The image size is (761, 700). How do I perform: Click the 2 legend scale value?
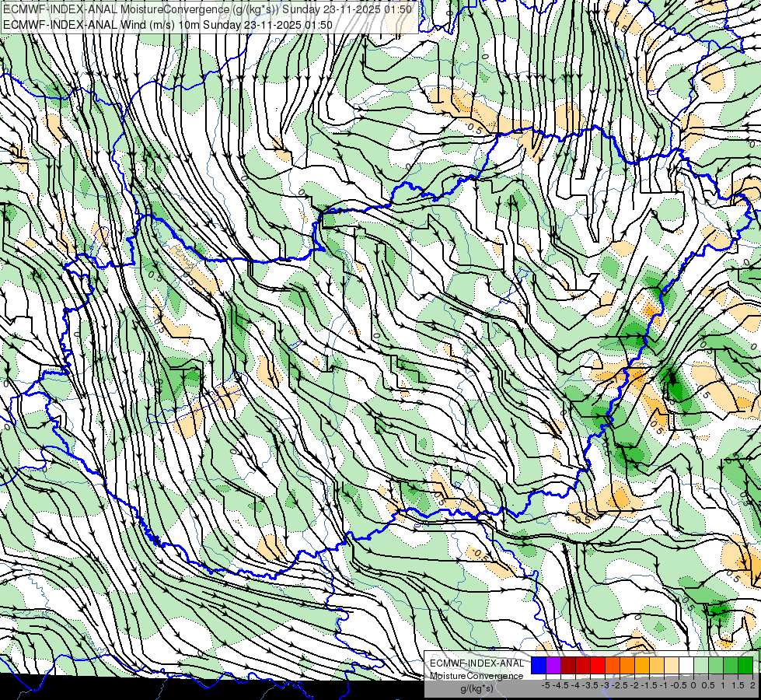(752, 685)
